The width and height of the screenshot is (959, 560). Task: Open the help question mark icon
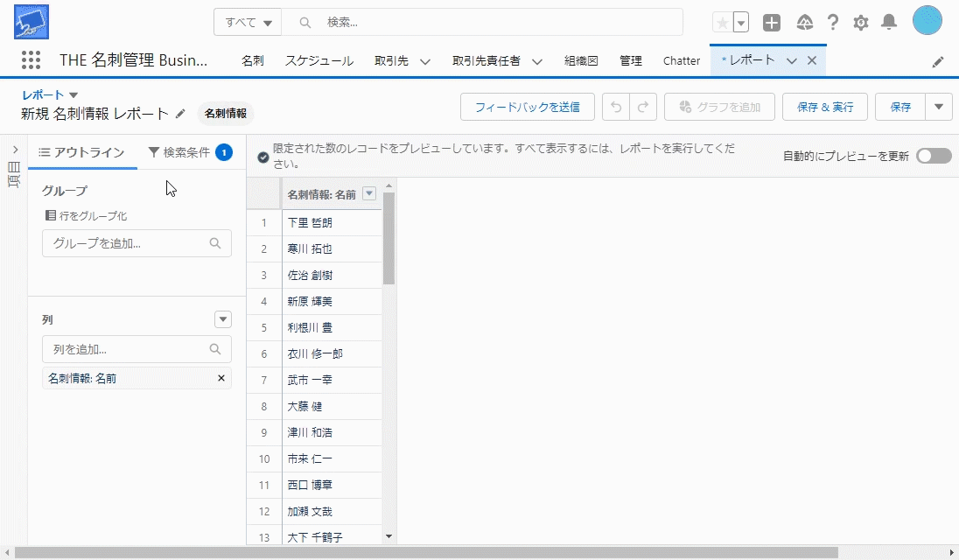(832, 23)
